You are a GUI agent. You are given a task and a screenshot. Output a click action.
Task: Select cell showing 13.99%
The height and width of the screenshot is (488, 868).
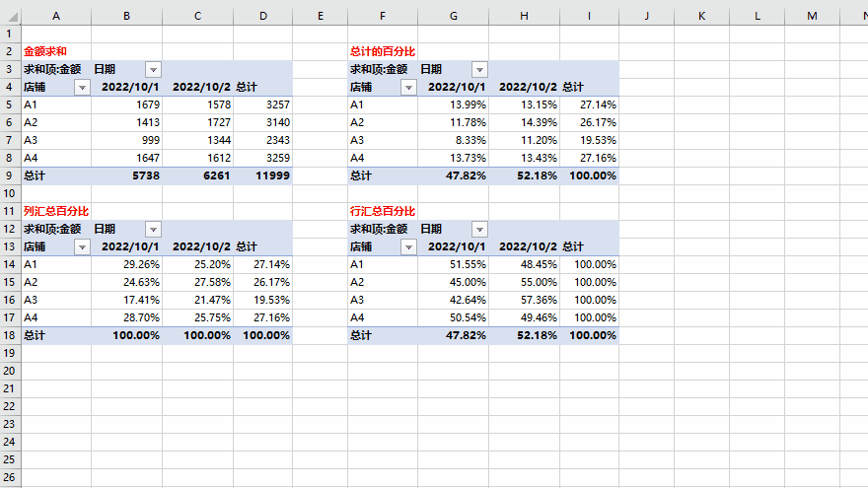[454, 105]
